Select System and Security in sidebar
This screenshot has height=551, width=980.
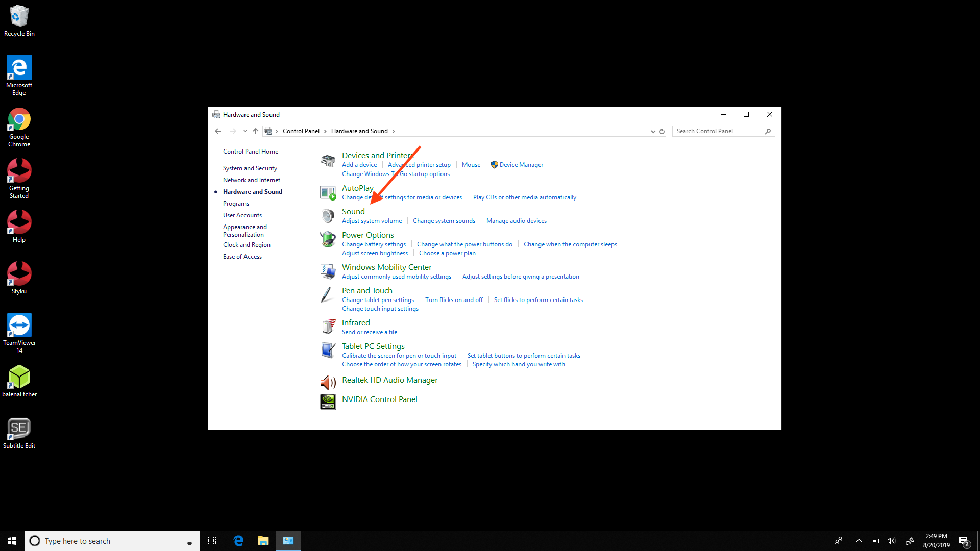[250, 168]
